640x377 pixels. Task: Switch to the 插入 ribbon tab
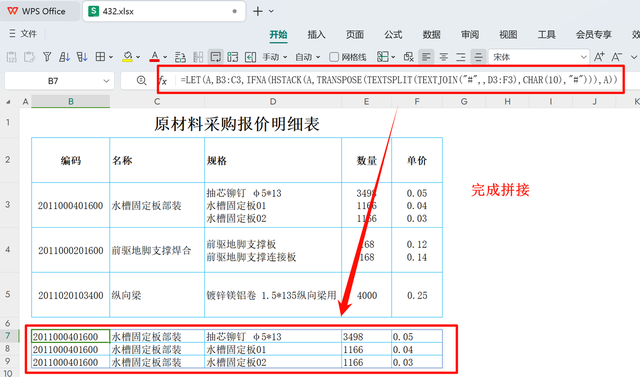pyautogui.click(x=316, y=35)
